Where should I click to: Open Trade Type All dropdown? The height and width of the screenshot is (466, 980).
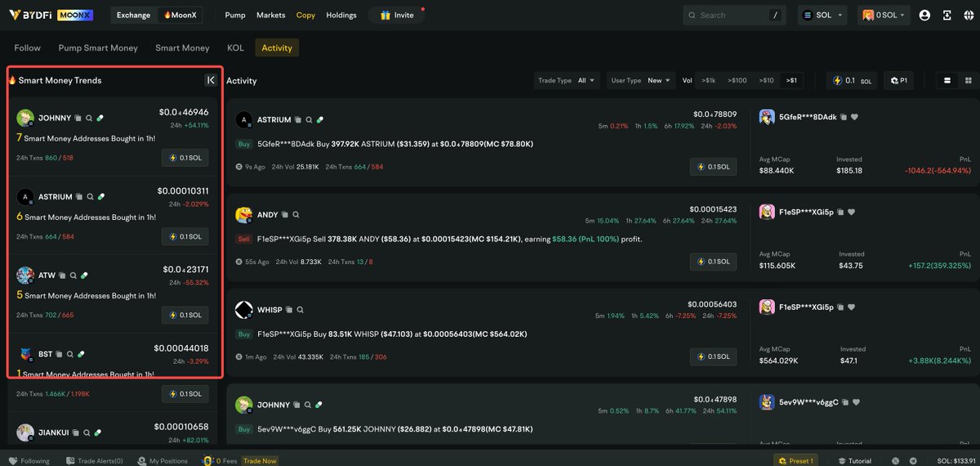[x=568, y=80]
